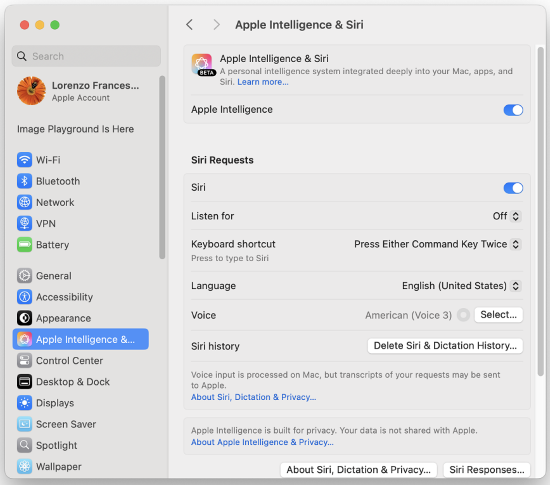550x485 pixels.
Task: Click the Press to type to Siri caption
Action: click(230, 258)
